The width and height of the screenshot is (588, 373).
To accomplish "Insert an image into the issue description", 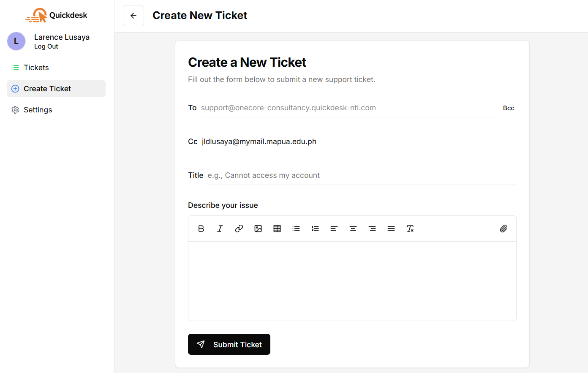I will [x=258, y=229].
